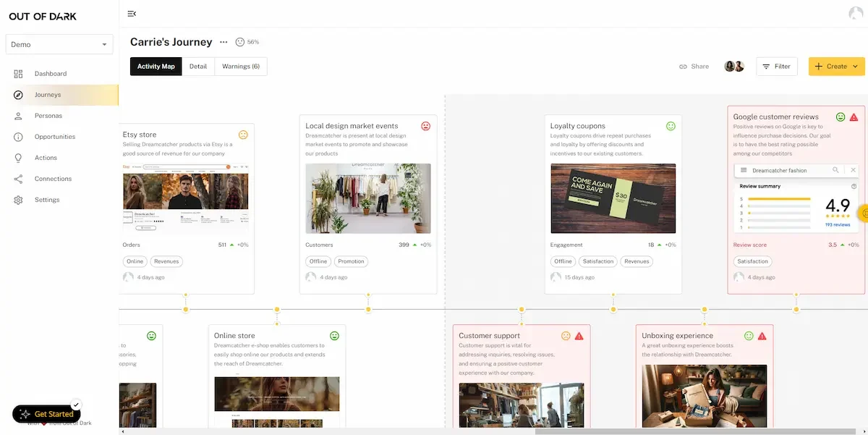
Task: Click the Carrie's Journey title
Action: (x=171, y=42)
